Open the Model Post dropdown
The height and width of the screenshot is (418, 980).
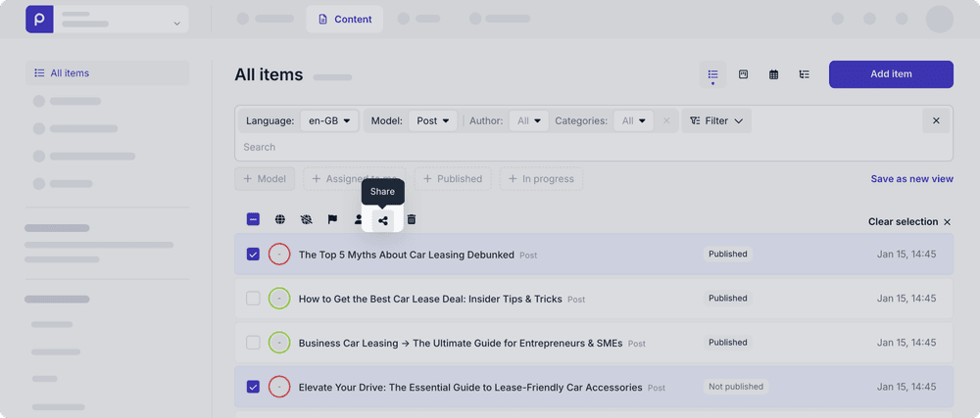(x=432, y=121)
